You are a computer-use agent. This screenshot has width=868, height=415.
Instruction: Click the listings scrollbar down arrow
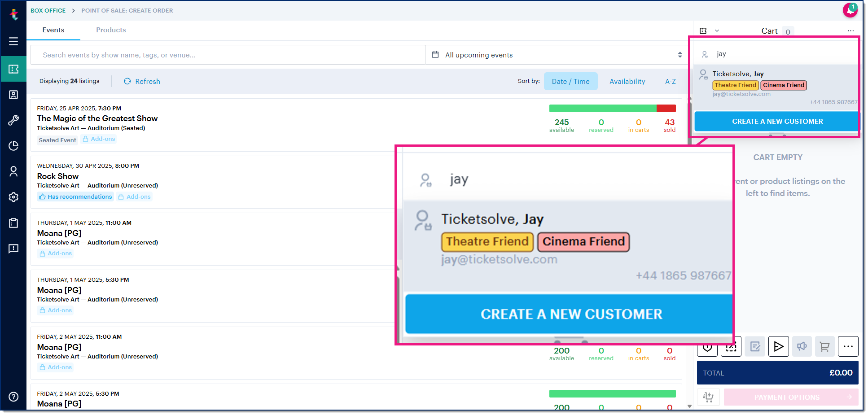pos(689,406)
